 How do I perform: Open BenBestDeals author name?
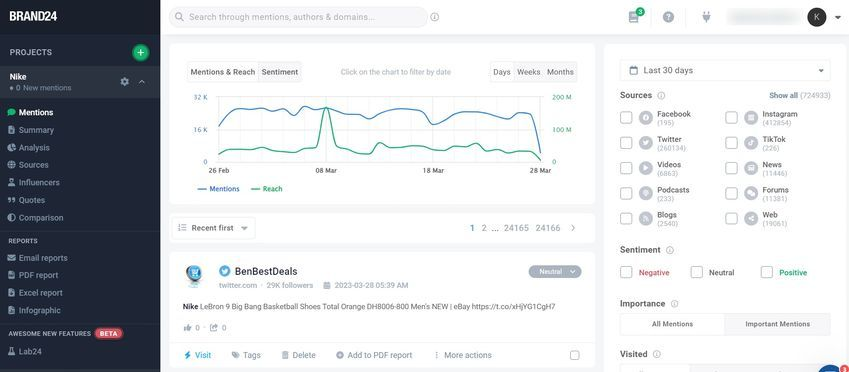click(x=266, y=271)
